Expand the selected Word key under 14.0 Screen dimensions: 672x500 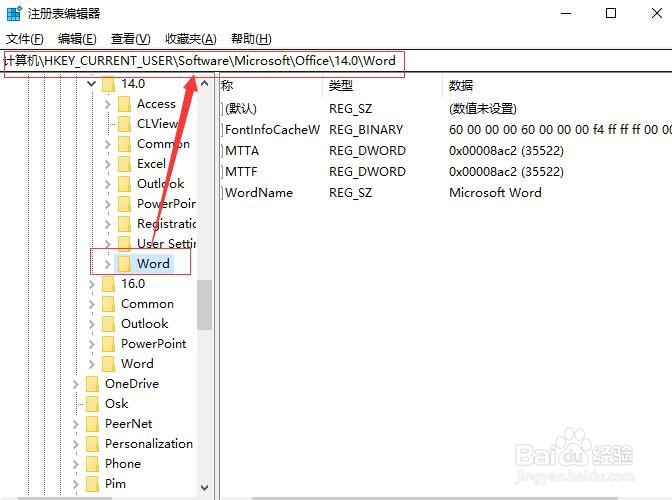click(x=108, y=264)
